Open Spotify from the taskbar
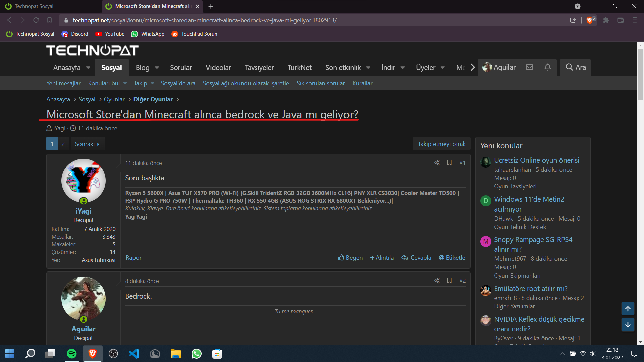This screenshot has height=362, width=644. point(72,354)
